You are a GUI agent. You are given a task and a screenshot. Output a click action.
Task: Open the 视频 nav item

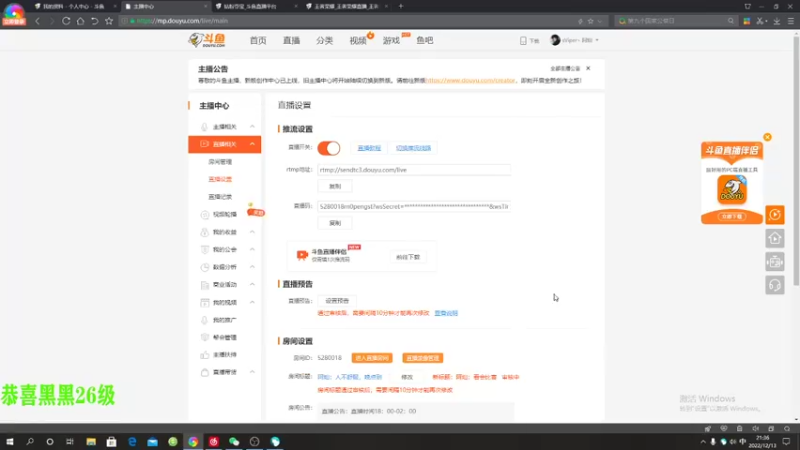pos(358,40)
